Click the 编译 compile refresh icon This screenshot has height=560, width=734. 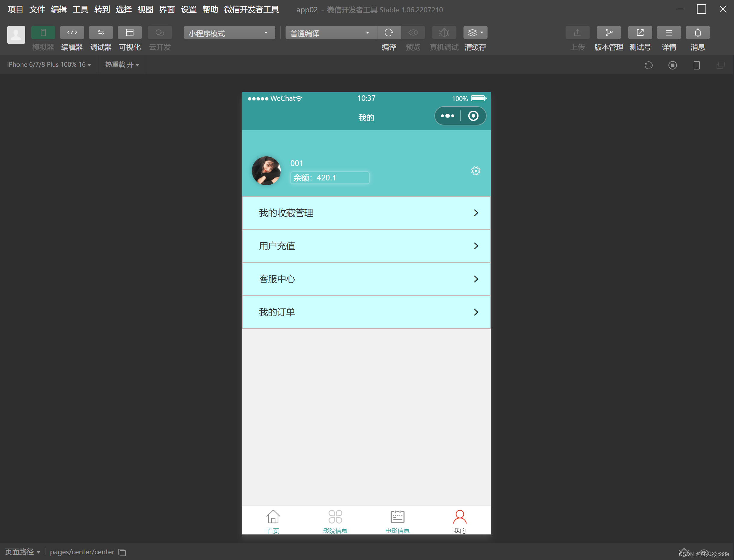point(389,32)
